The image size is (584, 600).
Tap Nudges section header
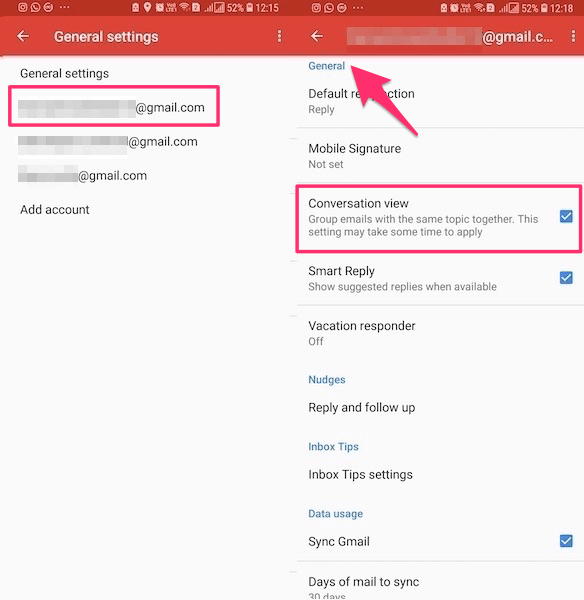327,380
